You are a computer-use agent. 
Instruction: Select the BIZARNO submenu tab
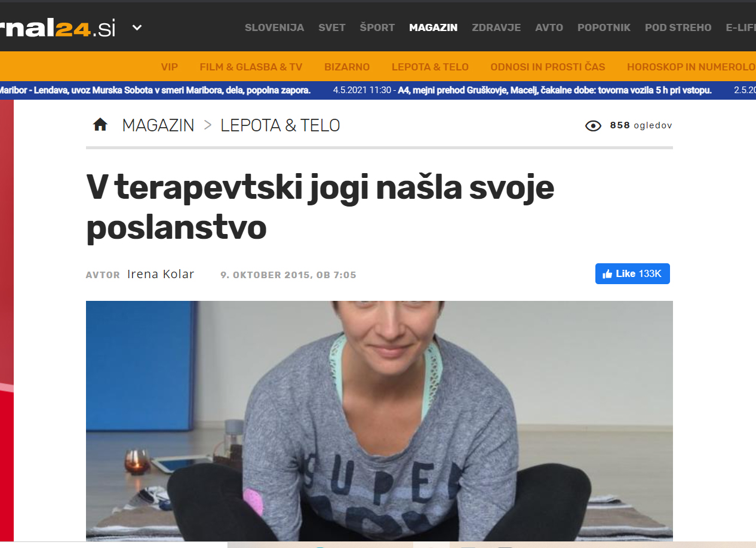(347, 67)
